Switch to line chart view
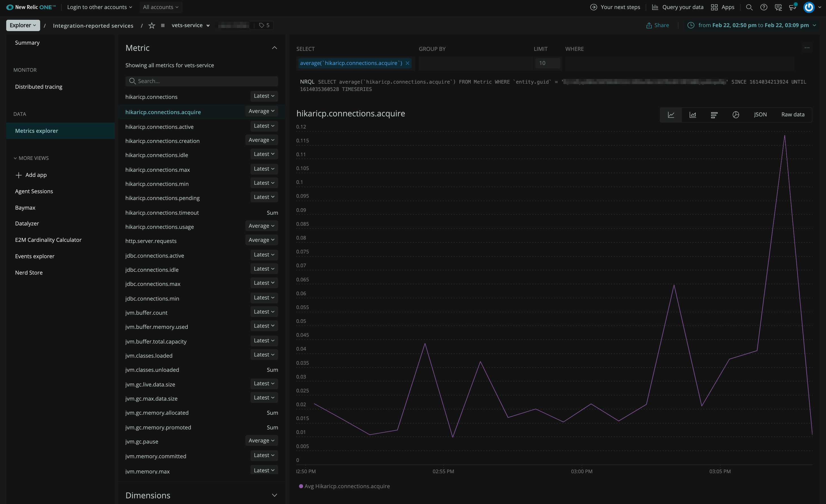Viewport: 826px width, 504px height. [671, 115]
